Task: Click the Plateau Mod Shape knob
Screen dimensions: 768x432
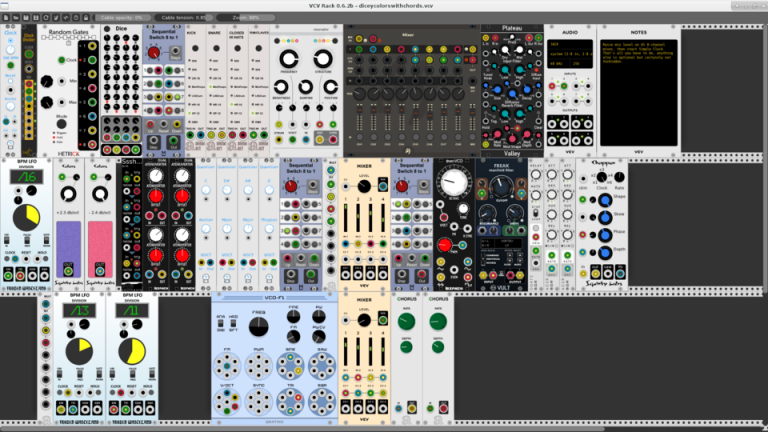Action: point(512,137)
